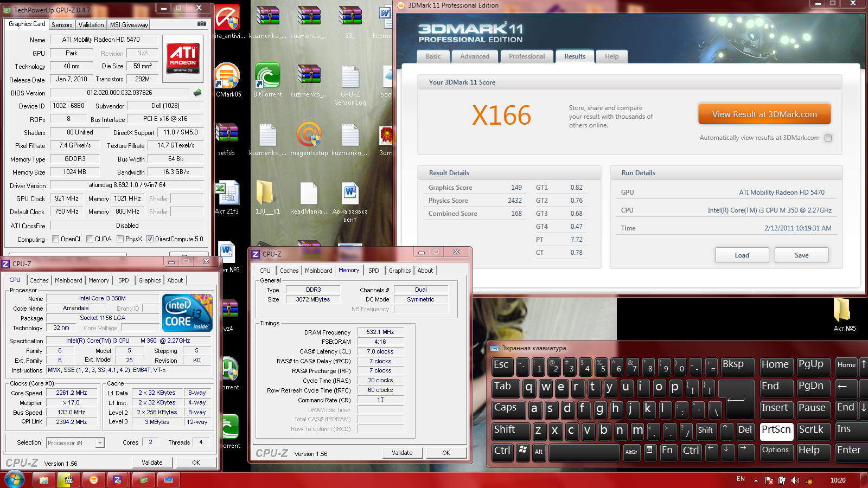The width and height of the screenshot is (868, 488).
Task: Open the Validation tab in GPU-Z
Action: pyautogui.click(x=91, y=25)
